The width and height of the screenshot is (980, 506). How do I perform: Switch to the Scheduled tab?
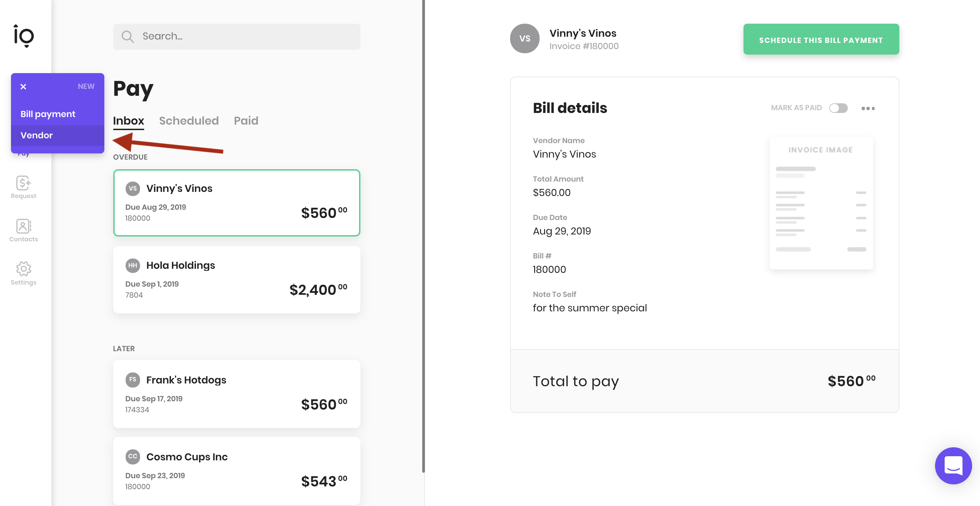tap(189, 120)
